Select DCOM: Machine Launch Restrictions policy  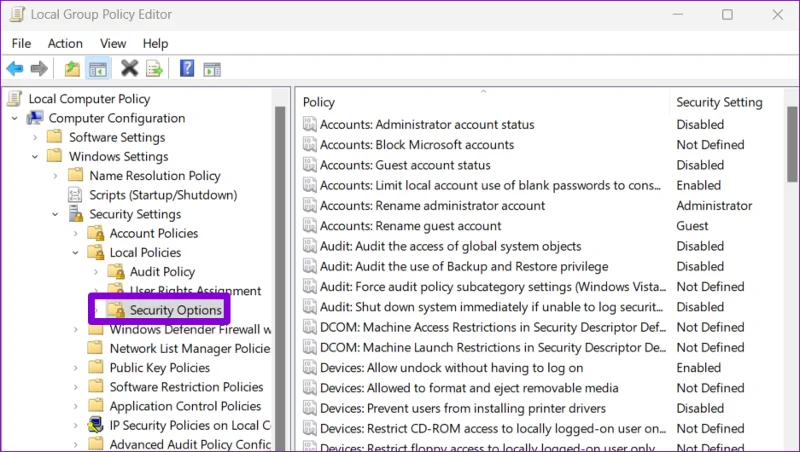493,347
